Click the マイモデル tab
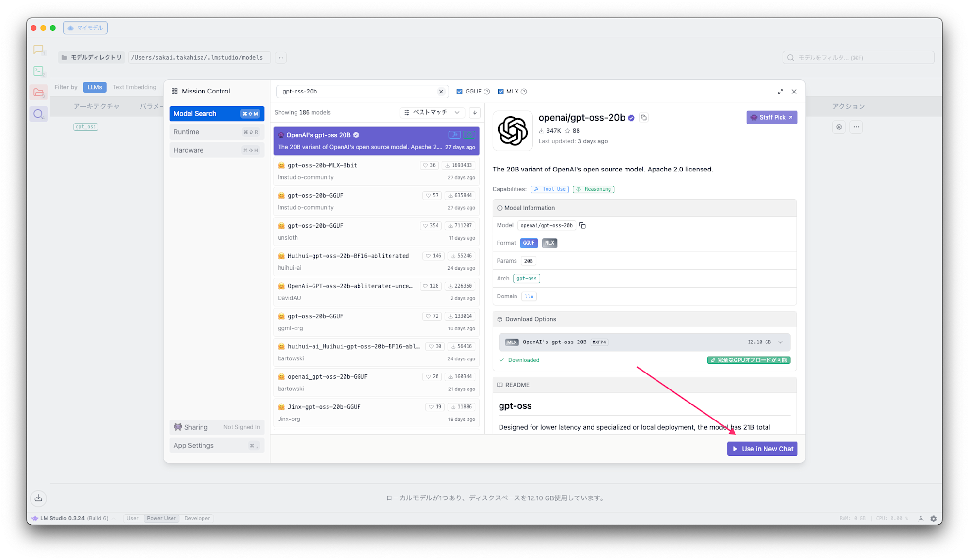This screenshot has width=969, height=560. 85,28
